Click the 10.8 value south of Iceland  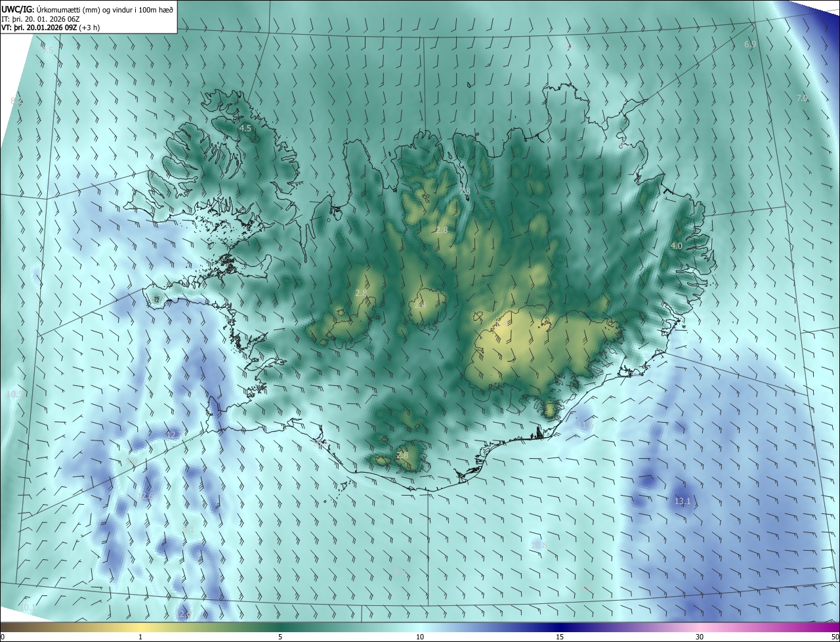click(539, 545)
